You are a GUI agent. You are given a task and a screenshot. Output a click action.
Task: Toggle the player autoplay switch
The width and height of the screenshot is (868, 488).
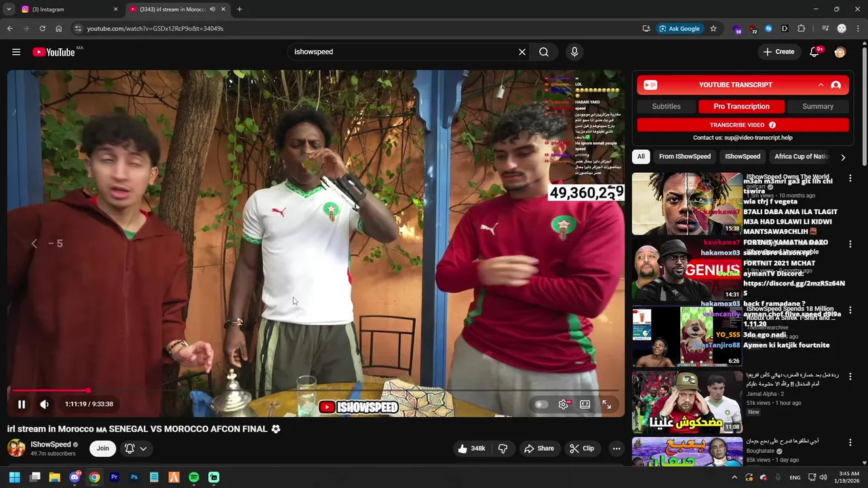click(x=540, y=404)
